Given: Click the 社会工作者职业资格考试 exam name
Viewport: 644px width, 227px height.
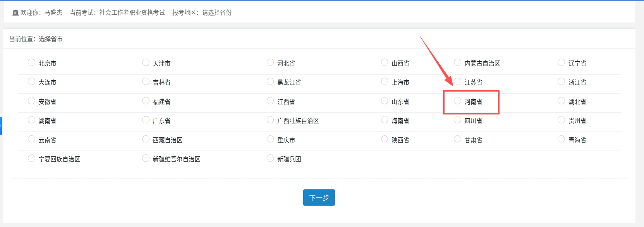Looking at the screenshot, I should pos(132,13).
